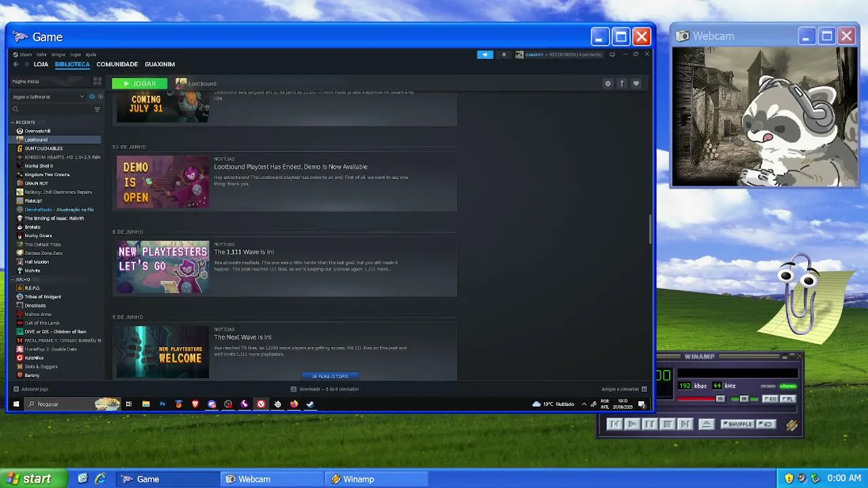Toggle Winamp EQ equalizer window

770,399
